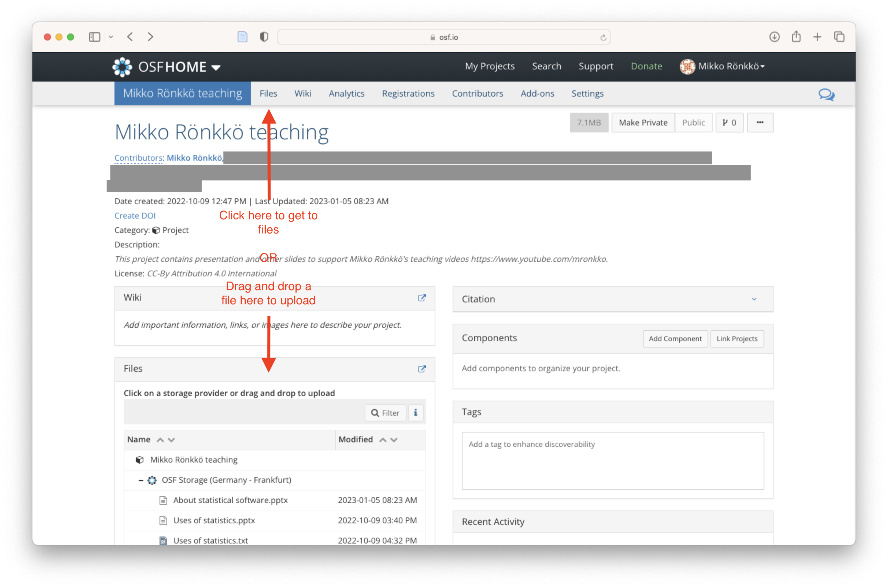
Task: Switch to the Wiki tab
Action: tap(303, 93)
